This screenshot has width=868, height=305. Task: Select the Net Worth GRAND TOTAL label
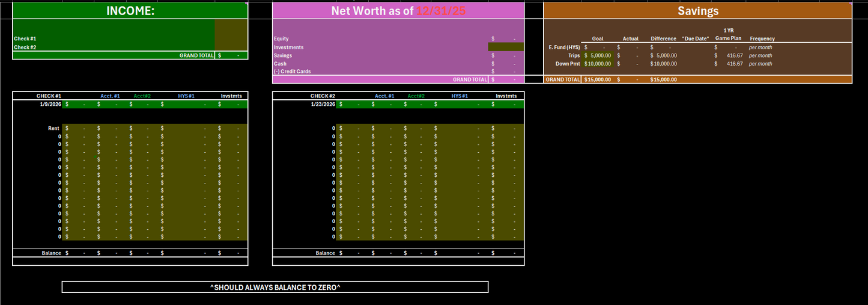tap(470, 79)
